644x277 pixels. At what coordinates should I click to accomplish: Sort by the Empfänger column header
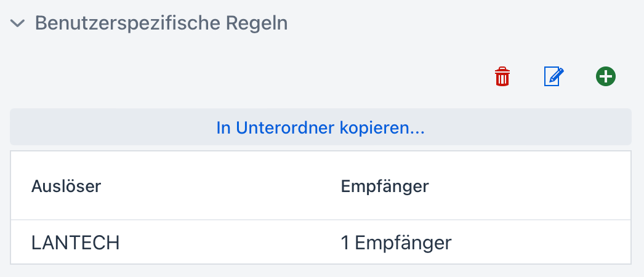(384, 186)
